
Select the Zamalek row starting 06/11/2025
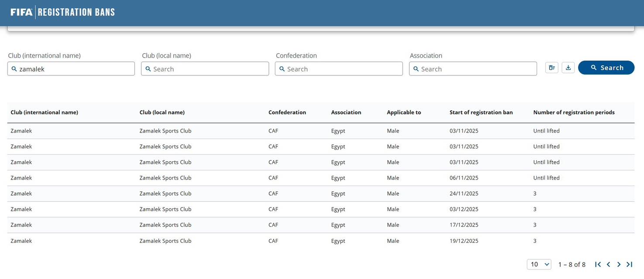(x=321, y=178)
